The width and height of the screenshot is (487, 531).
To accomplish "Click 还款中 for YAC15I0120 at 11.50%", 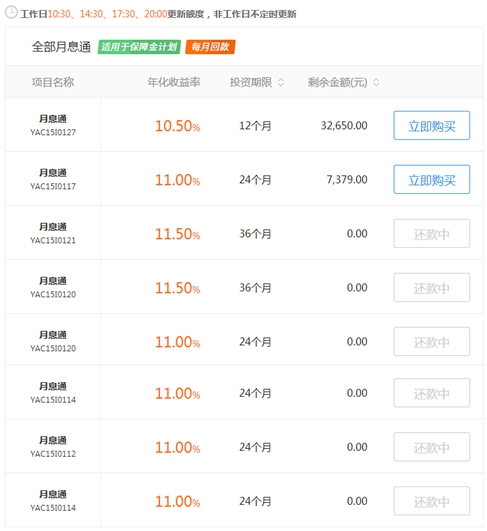I will 431,288.
